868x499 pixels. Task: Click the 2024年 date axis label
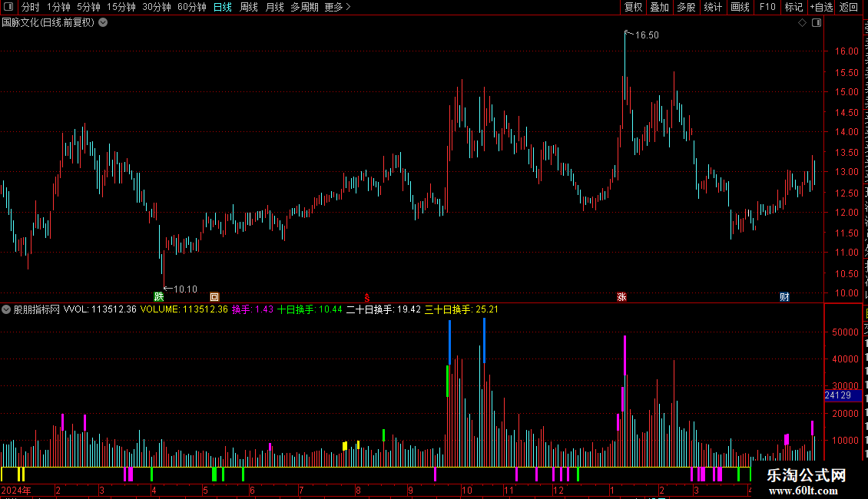click(x=16, y=490)
